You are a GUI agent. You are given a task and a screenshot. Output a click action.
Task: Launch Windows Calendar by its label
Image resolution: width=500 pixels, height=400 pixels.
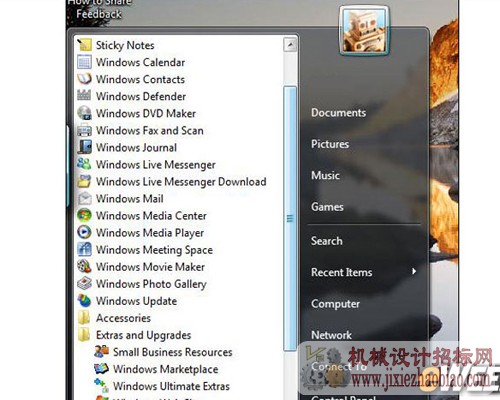point(140,62)
